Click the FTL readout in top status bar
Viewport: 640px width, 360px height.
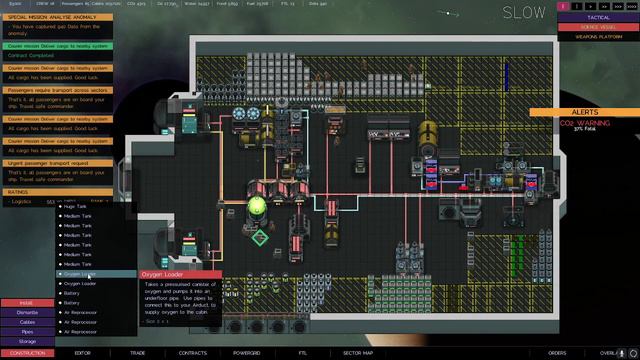coord(288,4)
